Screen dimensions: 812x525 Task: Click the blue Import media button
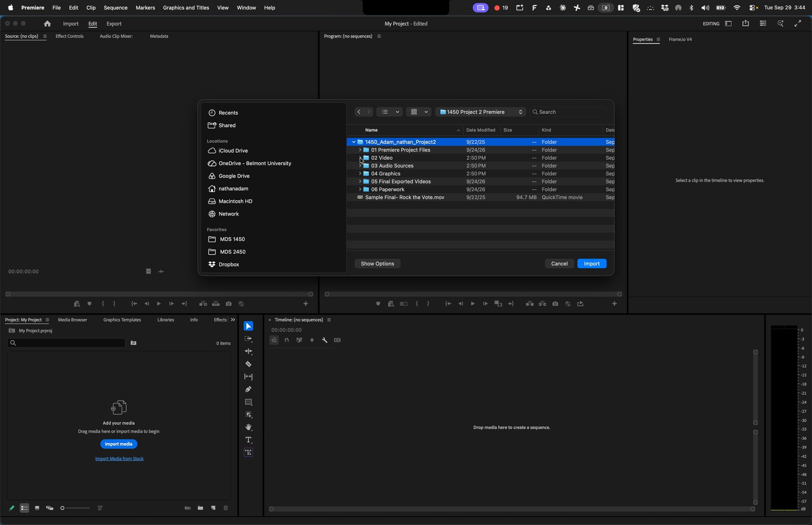(x=119, y=444)
